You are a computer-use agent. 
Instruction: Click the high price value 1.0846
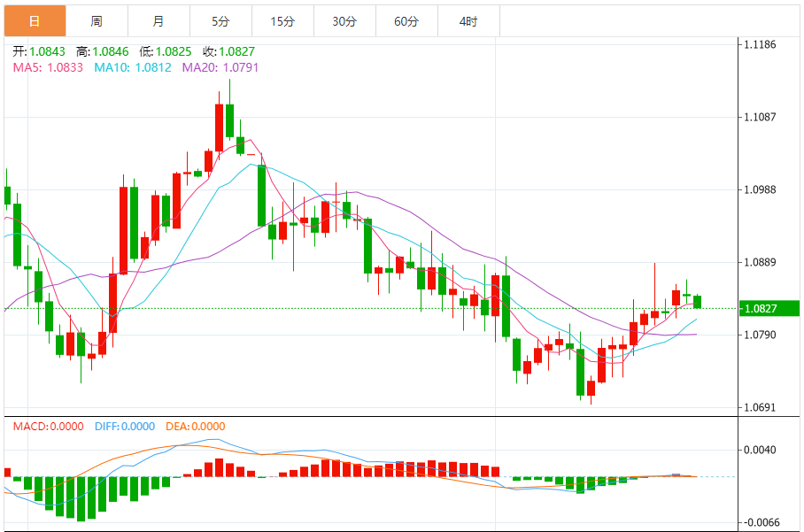[111, 51]
